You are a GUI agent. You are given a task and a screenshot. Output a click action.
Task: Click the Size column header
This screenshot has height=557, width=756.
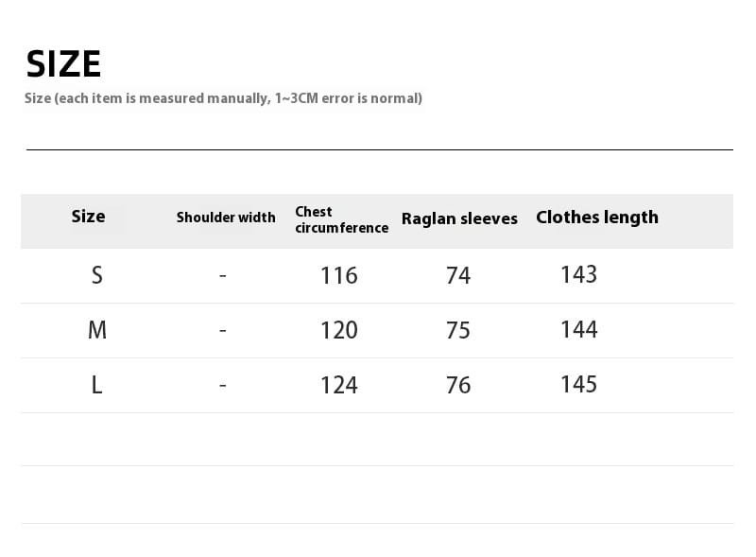[x=88, y=217]
